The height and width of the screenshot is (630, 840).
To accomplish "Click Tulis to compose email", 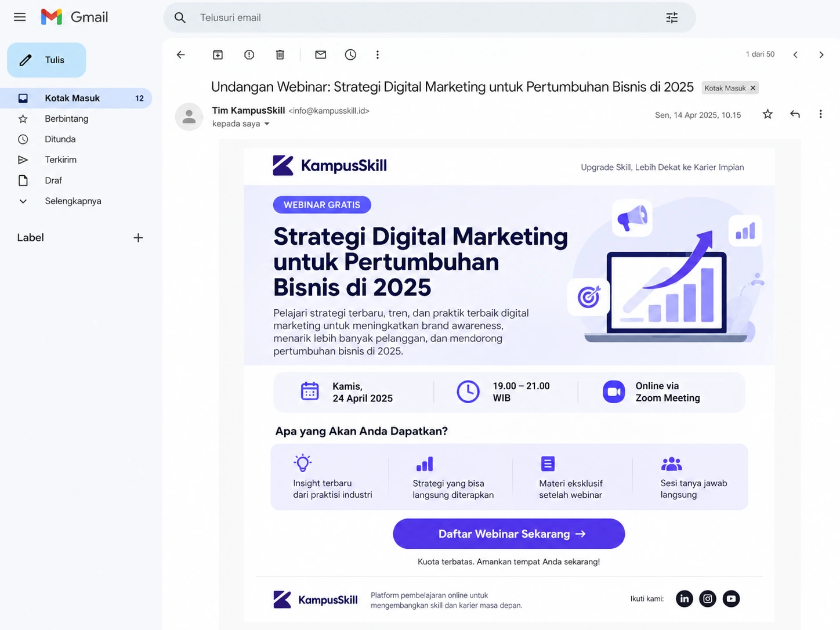I will pyautogui.click(x=46, y=60).
